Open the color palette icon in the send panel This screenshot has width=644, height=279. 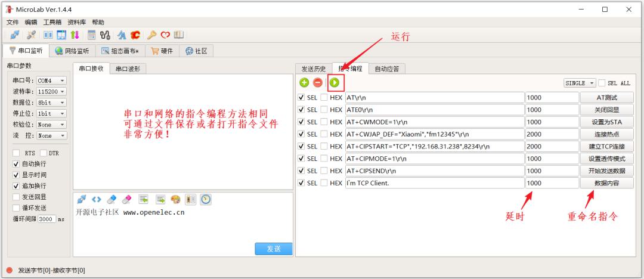(175, 199)
